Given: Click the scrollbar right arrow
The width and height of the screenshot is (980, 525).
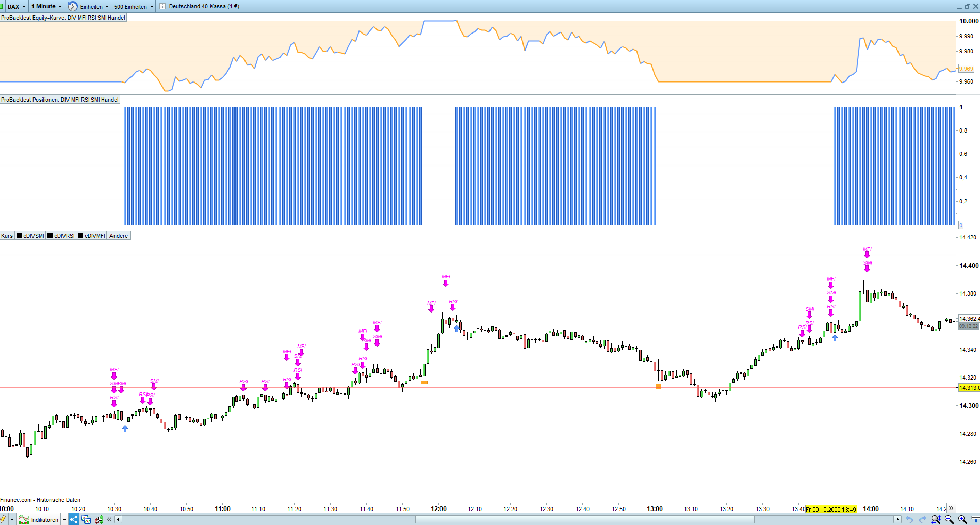Looking at the screenshot, I should pos(897,519).
